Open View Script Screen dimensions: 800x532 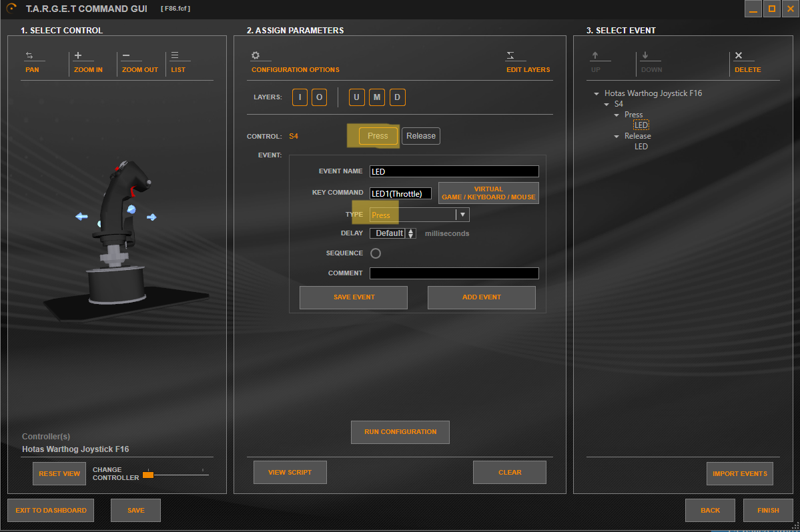(290, 473)
